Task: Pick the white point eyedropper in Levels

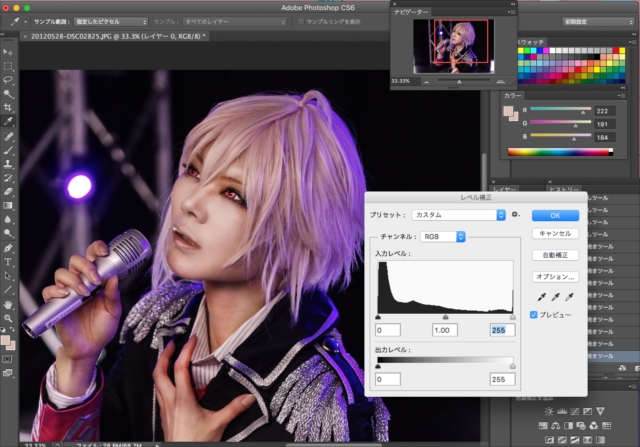Action: tap(569, 297)
